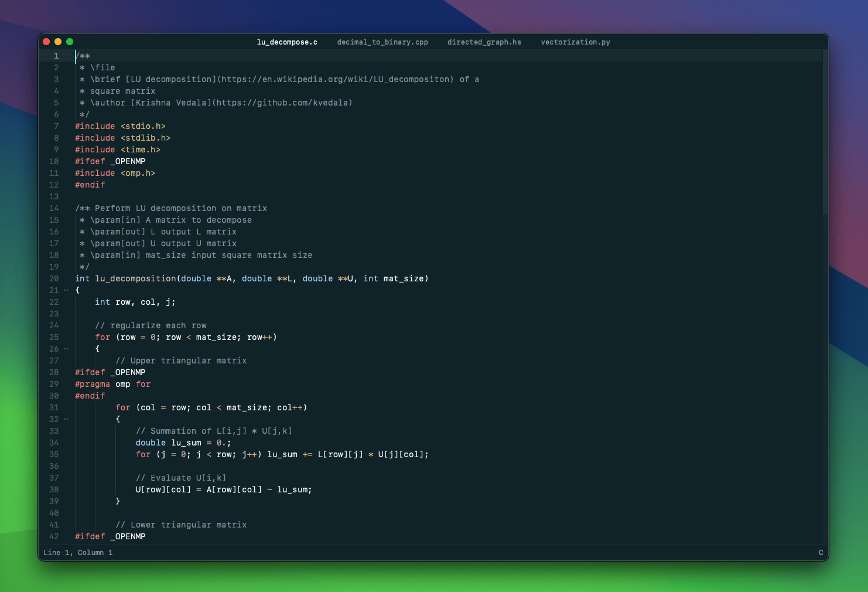This screenshot has width=868, height=592.
Task: Open the directed_graph.hs tab
Action: 484,42
